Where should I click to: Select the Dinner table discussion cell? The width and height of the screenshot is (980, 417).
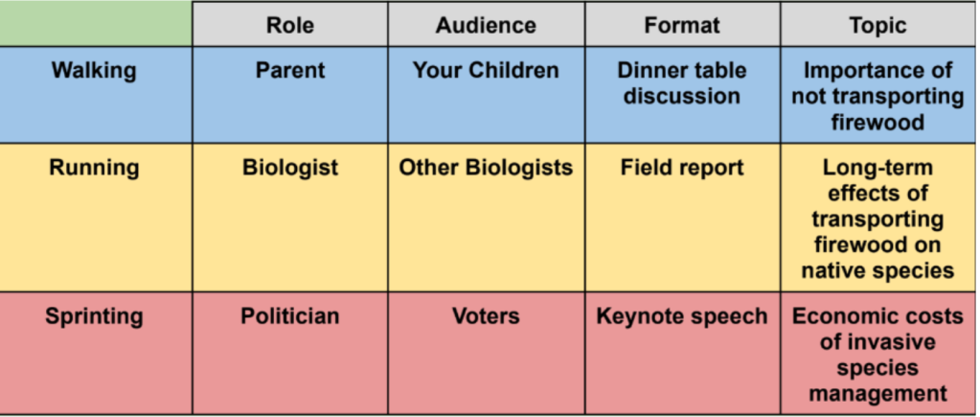click(681, 83)
